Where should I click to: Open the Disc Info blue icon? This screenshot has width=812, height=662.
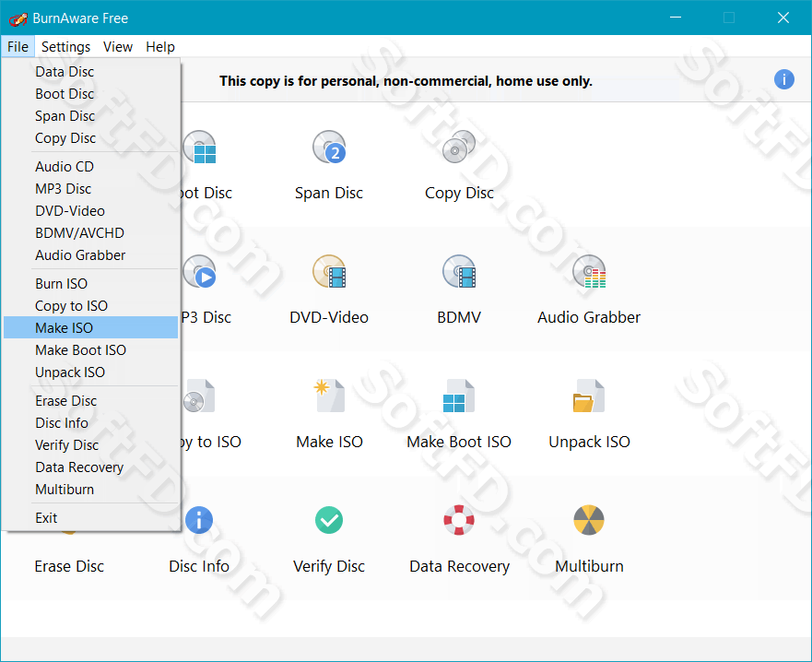pos(199,520)
